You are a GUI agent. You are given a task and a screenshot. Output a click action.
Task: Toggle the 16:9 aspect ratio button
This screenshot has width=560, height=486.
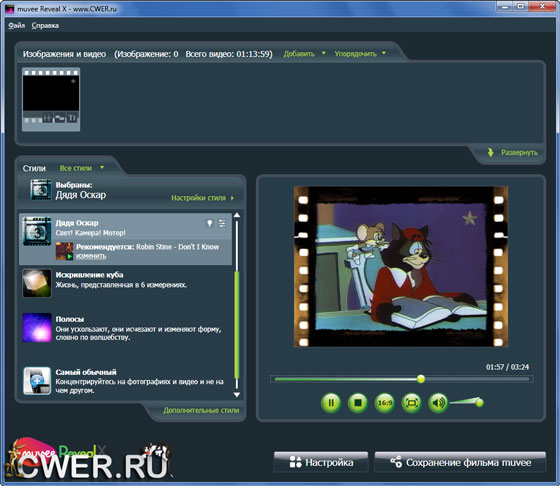(385, 403)
